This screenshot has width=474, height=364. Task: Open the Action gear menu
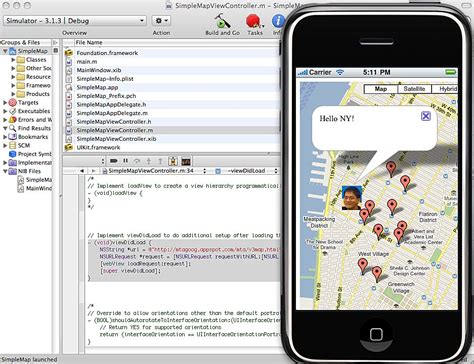click(x=161, y=21)
